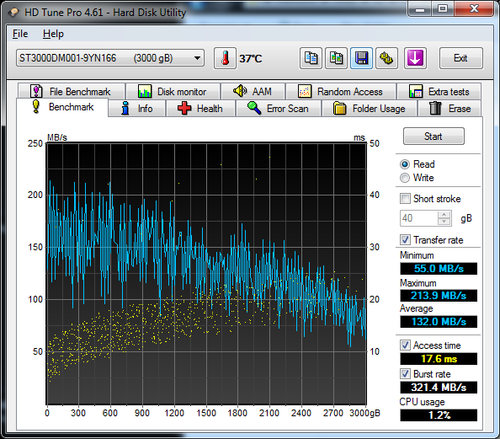Open the Help menu
This screenshot has width=500, height=439.
(x=53, y=34)
